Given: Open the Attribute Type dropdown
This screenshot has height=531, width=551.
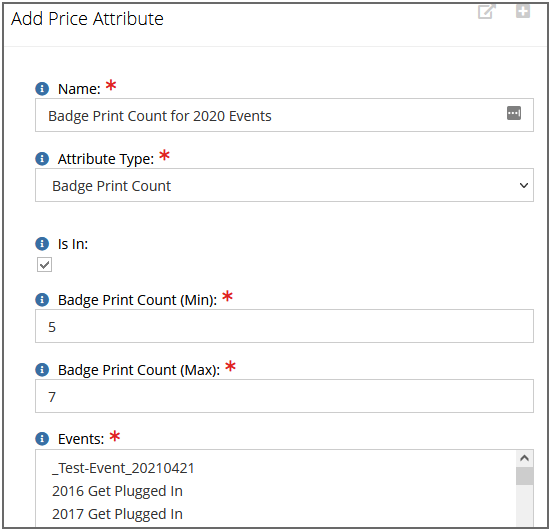Looking at the screenshot, I should tap(284, 185).
